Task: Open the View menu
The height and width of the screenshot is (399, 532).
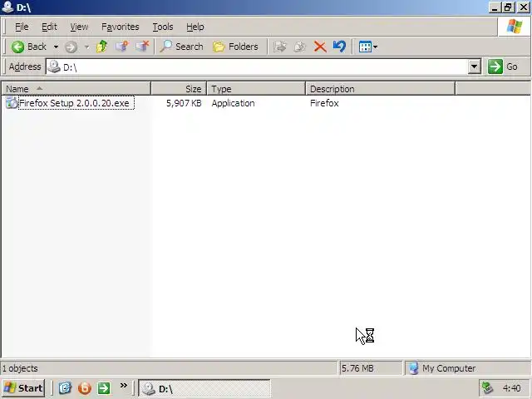Action: pyautogui.click(x=79, y=27)
